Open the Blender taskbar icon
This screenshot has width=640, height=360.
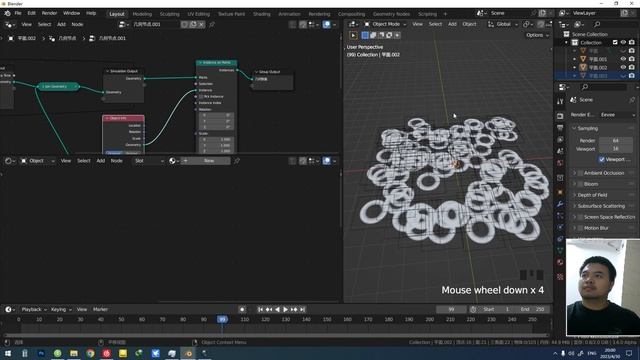click(188, 353)
